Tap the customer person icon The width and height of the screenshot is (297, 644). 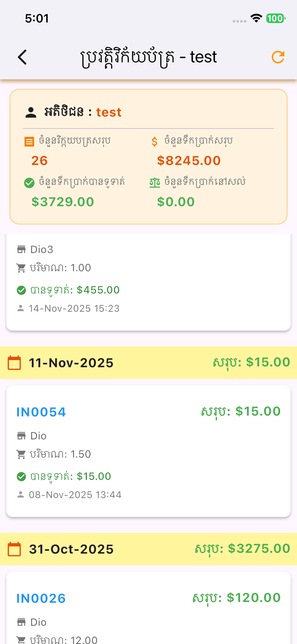[x=31, y=113]
